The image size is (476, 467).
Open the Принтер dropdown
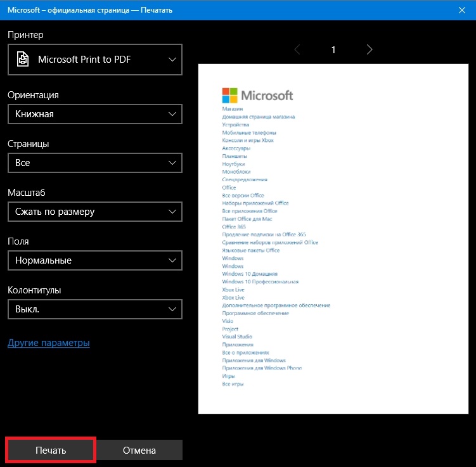coord(95,60)
